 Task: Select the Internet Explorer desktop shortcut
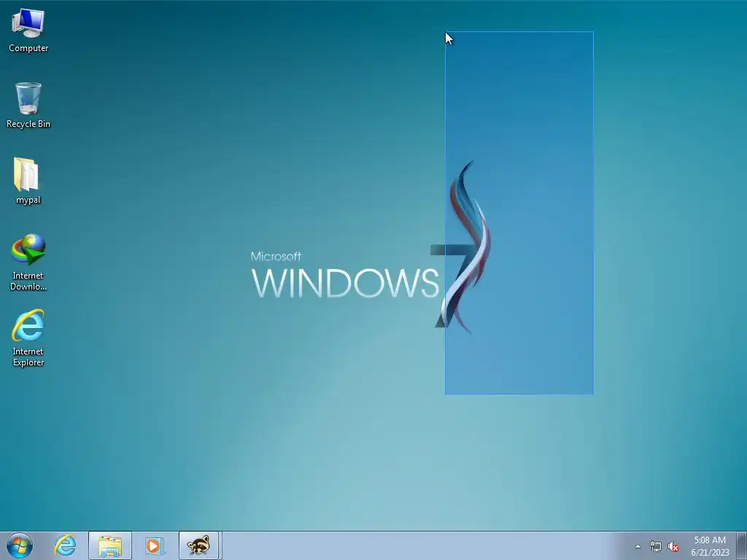[x=28, y=338]
